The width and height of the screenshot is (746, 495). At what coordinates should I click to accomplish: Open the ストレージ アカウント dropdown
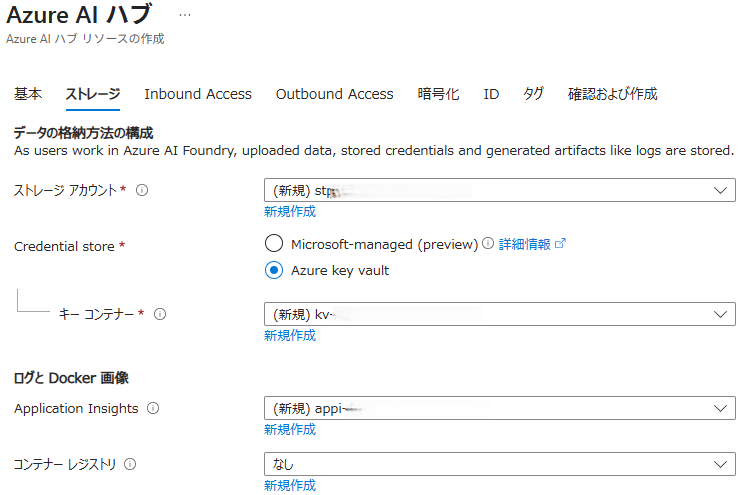[500, 190]
